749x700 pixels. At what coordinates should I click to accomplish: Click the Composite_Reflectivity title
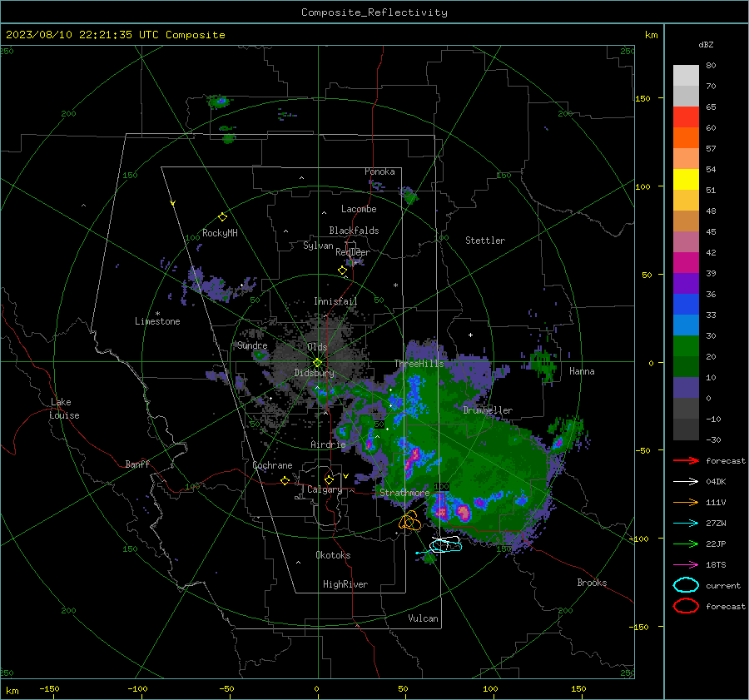(374, 12)
